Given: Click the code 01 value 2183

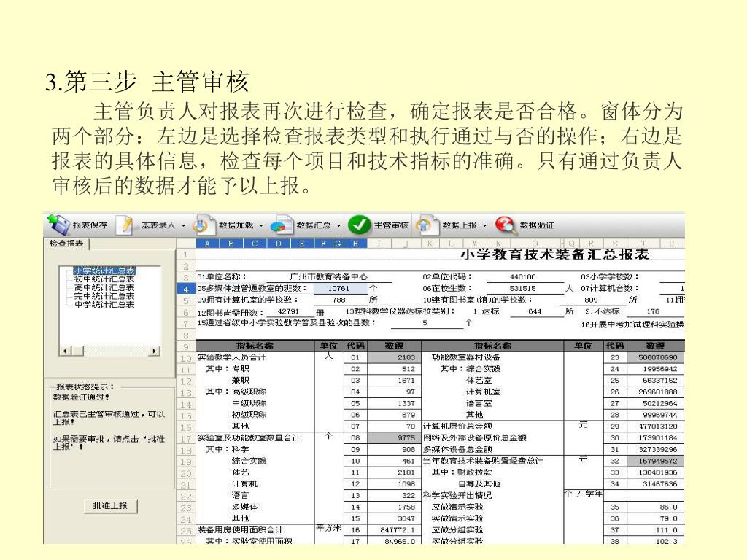Looking at the screenshot, I should point(395,357).
